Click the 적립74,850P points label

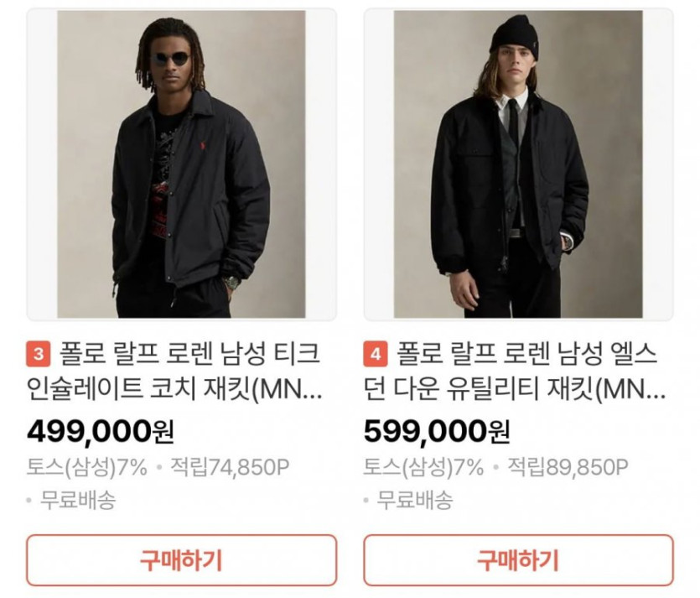point(231,467)
